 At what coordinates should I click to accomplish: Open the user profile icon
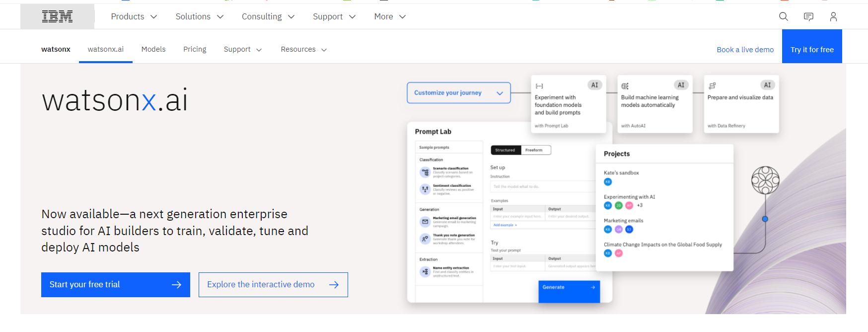tap(833, 16)
